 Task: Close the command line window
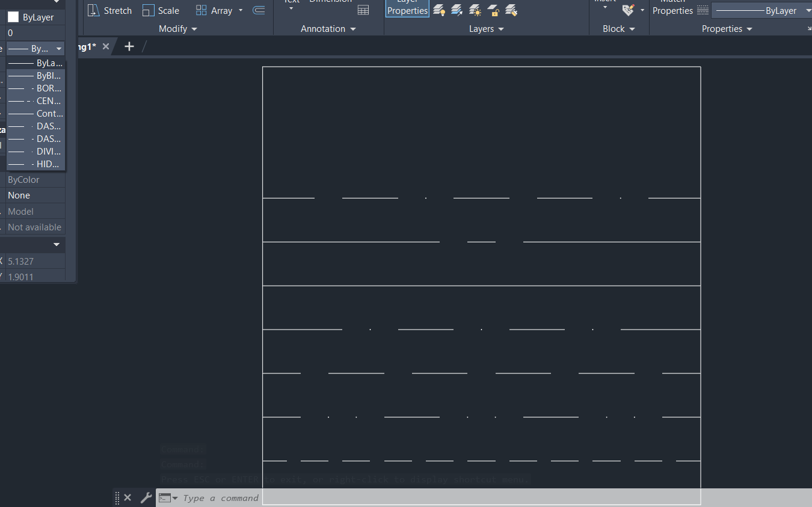coord(128,497)
